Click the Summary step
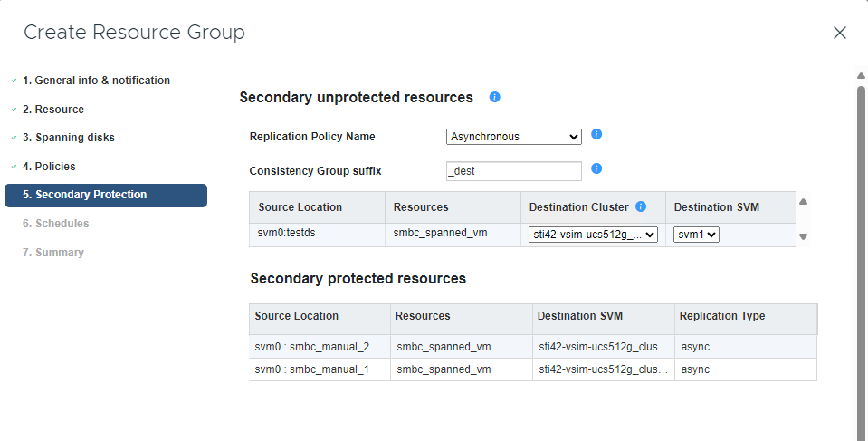868x441 pixels. coord(53,253)
